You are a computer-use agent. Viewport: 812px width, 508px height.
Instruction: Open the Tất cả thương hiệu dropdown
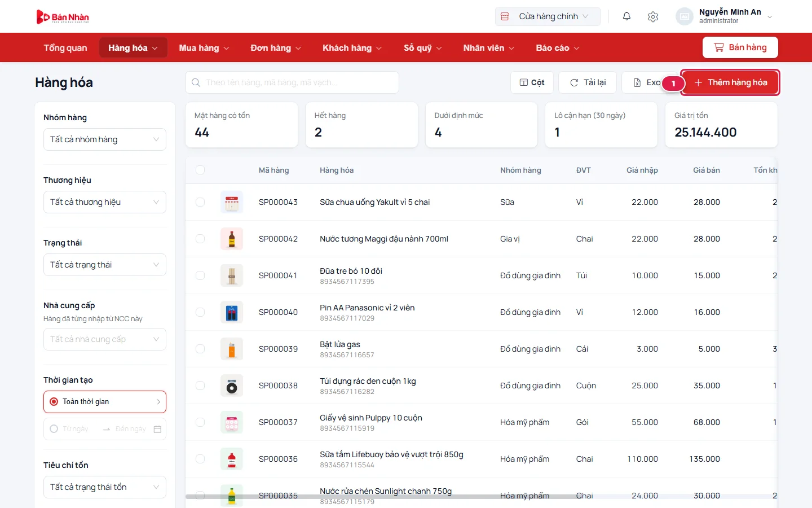coord(105,202)
